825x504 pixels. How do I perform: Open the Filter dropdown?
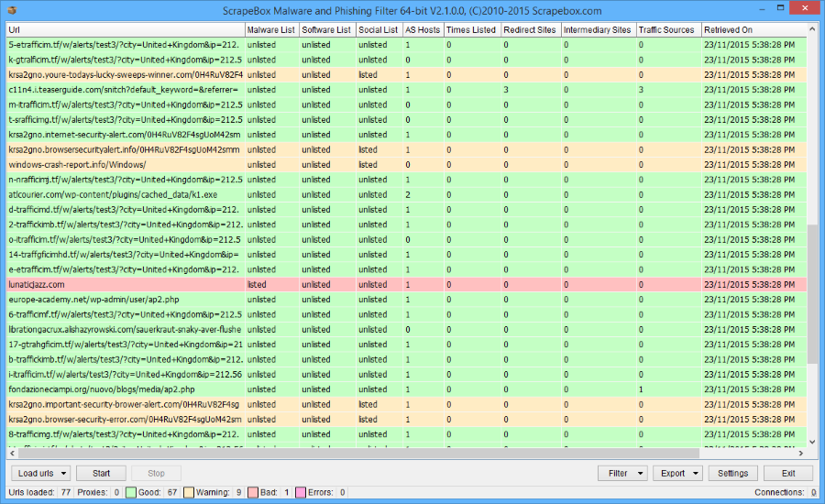(x=622, y=474)
